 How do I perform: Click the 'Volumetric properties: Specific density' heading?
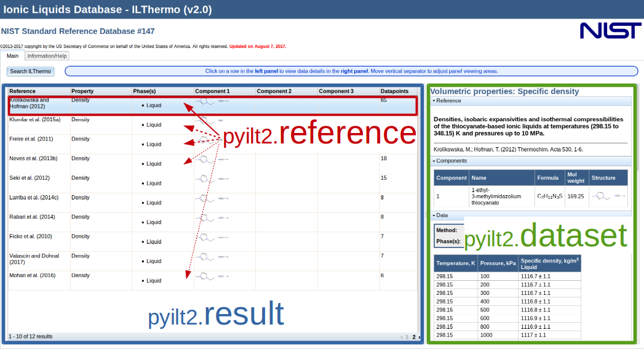click(x=504, y=91)
